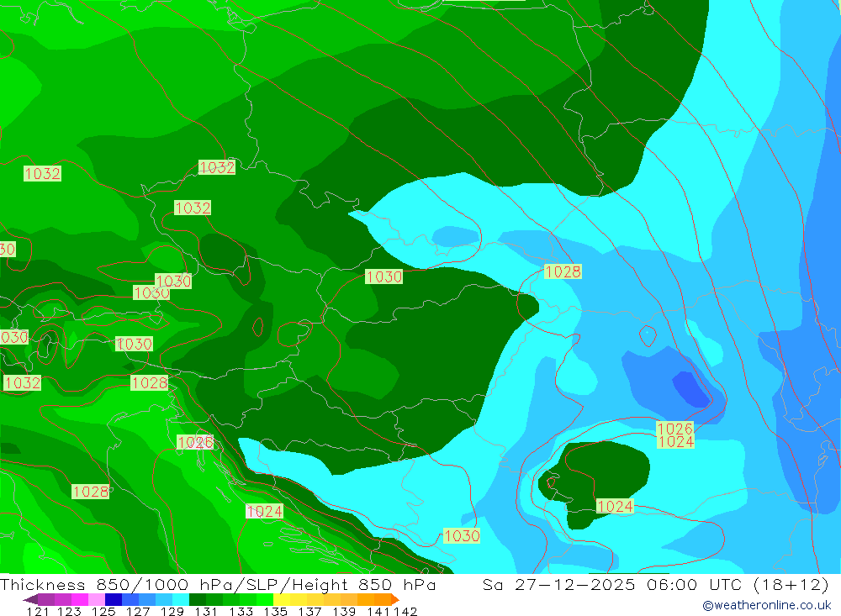Select the darkest green legend swatch above 131
This screenshot has width=841, height=616.
click(x=198, y=599)
